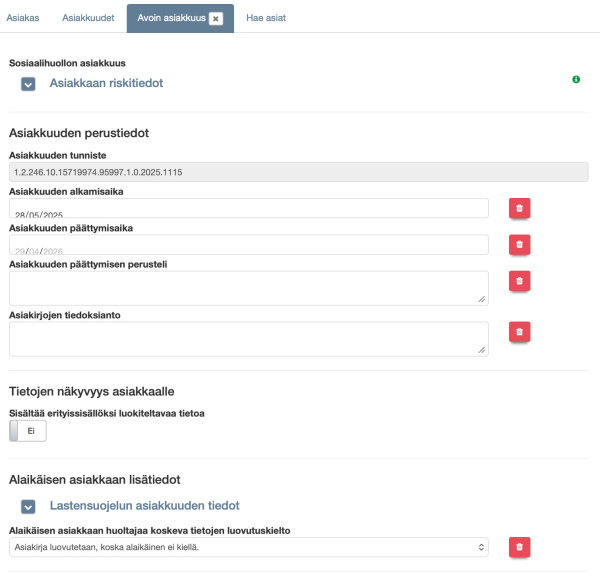This screenshot has height=574, width=600.
Task: Delete Asiakkuuden päättymisen perusteli via trash icon
Action: pos(519,281)
